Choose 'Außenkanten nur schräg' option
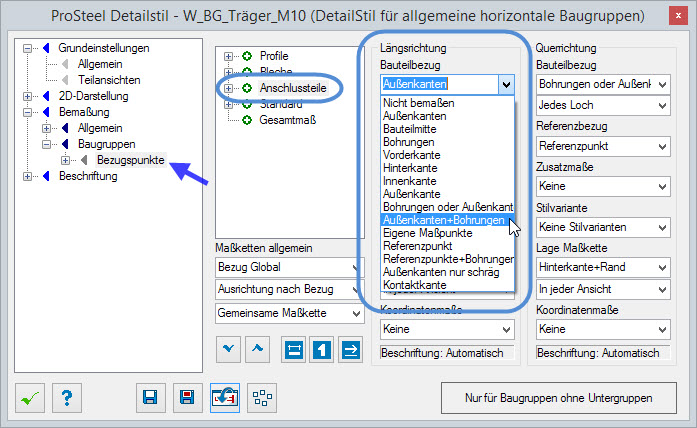 (448, 272)
